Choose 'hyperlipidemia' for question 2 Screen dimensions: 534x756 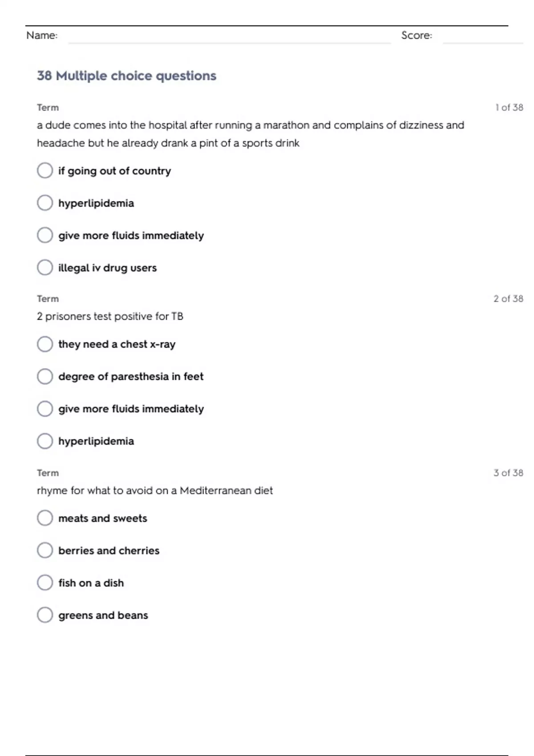pos(45,441)
